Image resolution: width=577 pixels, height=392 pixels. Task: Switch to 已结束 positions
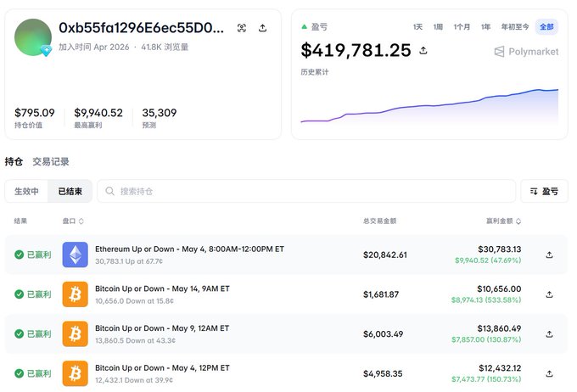tap(70, 192)
